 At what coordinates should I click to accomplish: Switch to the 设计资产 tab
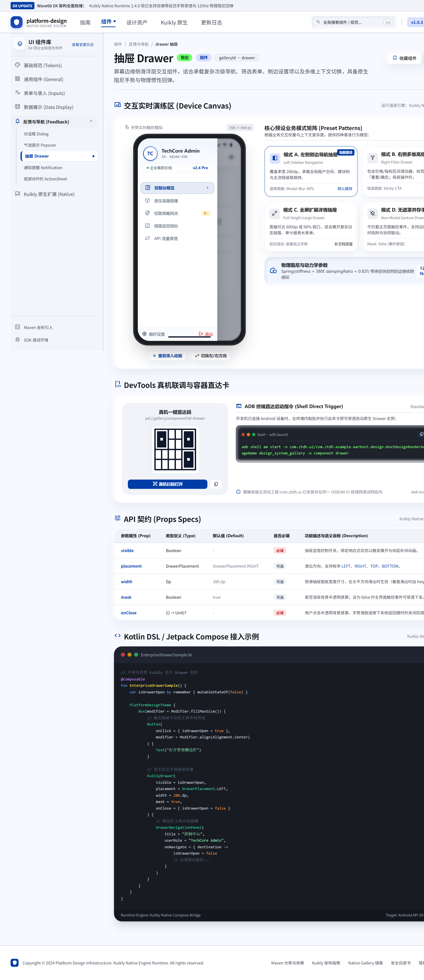tap(137, 23)
